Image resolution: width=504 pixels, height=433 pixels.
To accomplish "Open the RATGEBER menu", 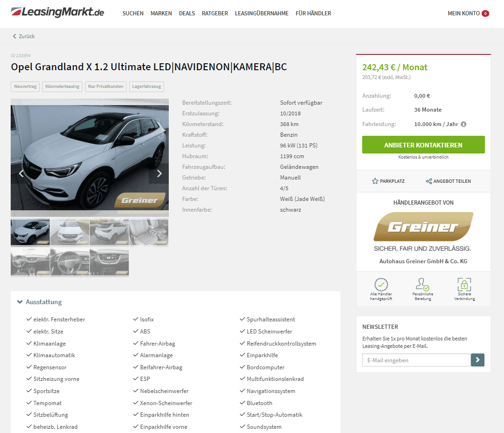I will [215, 13].
